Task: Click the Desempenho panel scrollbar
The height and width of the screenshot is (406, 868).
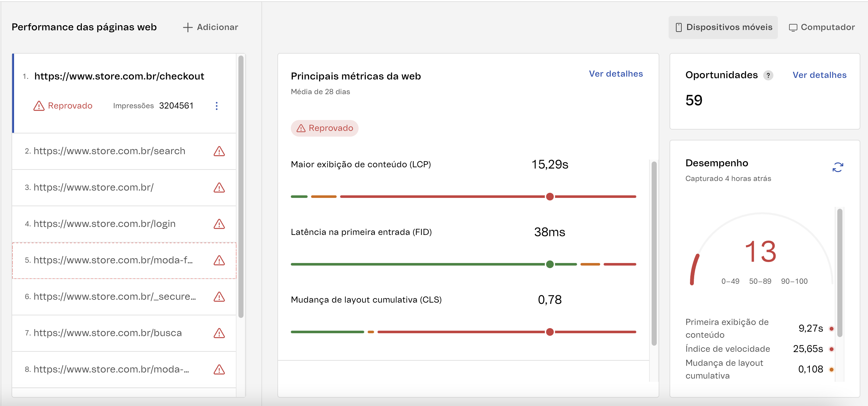Action: 839,272
